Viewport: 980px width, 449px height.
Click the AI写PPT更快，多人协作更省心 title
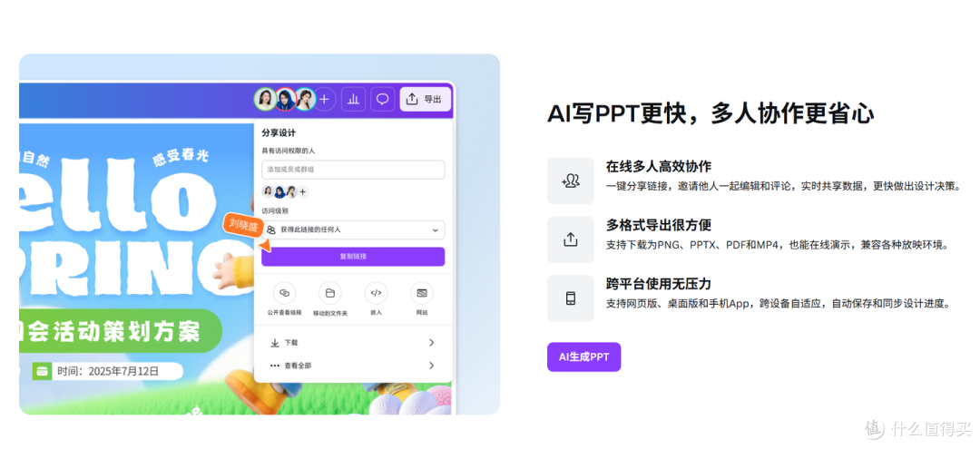[x=710, y=113]
